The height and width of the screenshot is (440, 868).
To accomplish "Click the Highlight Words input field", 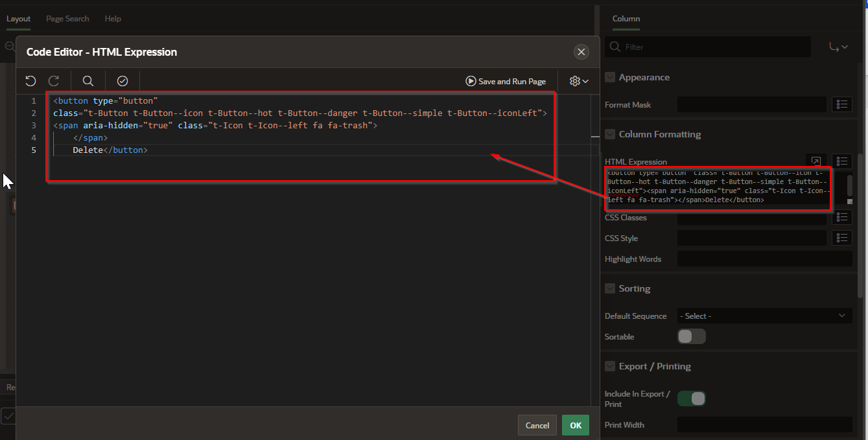I will point(764,259).
